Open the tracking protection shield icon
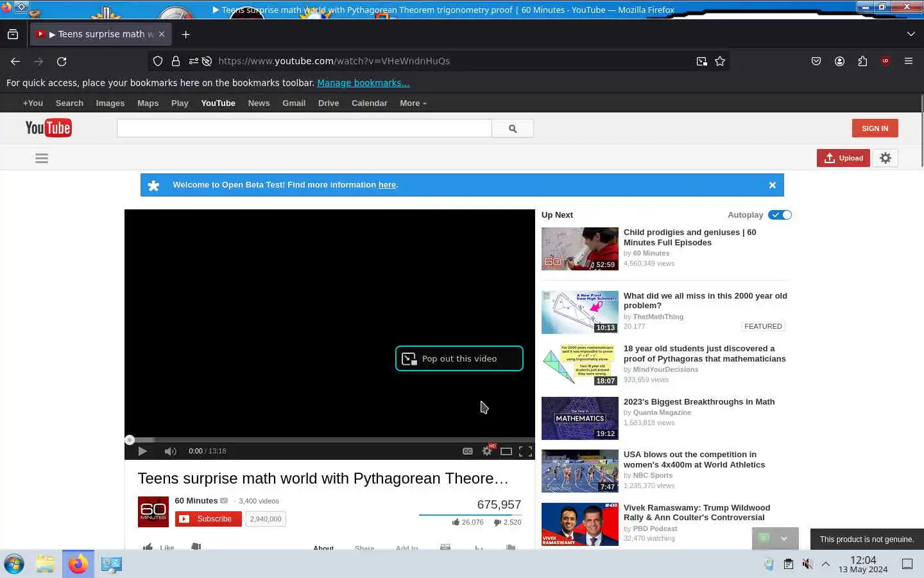This screenshot has height=578, width=924. tap(158, 61)
